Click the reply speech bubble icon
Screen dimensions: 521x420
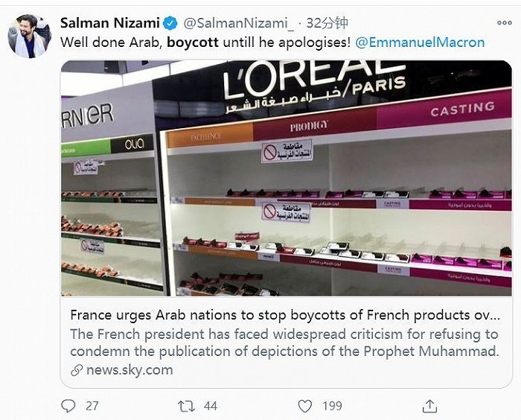[x=68, y=406]
